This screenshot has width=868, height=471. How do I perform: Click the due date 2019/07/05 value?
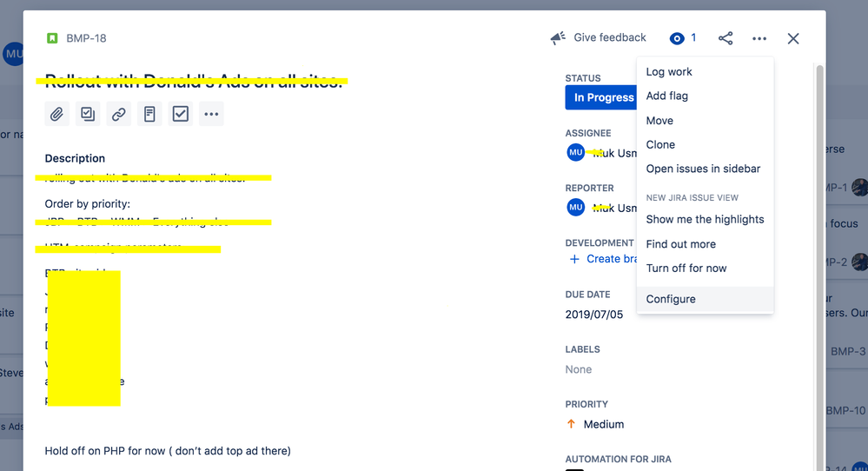[x=594, y=315]
